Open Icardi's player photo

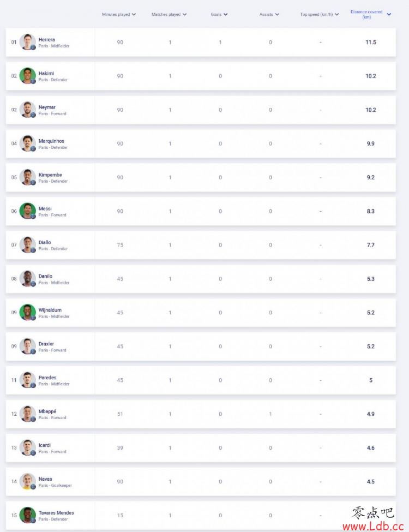pos(27,447)
